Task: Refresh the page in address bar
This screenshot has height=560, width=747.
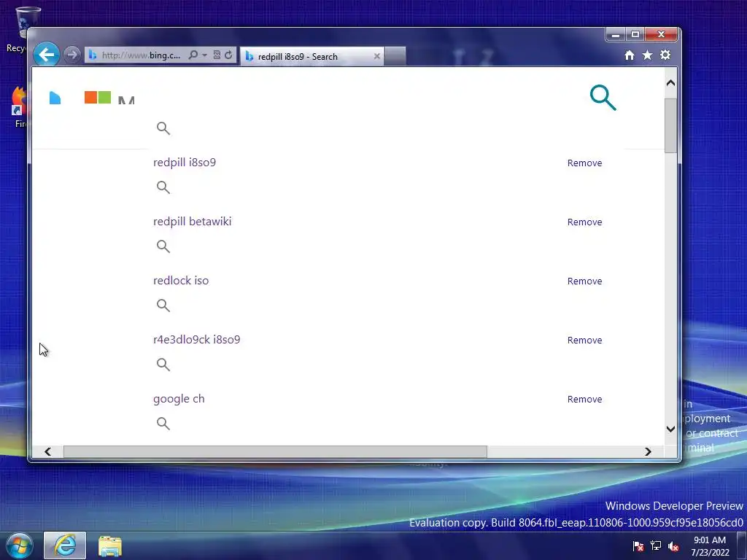Action: pyautogui.click(x=228, y=55)
